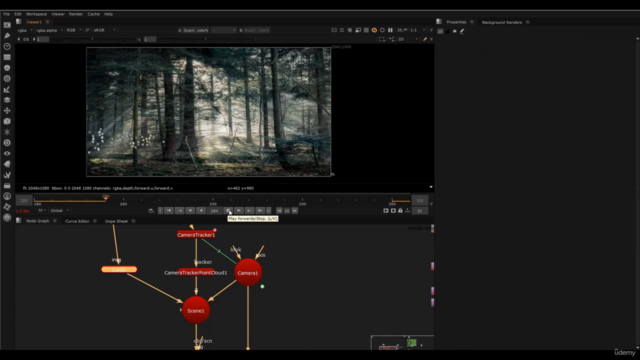Switch to the Background Renders tab

(x=502, y=22)
